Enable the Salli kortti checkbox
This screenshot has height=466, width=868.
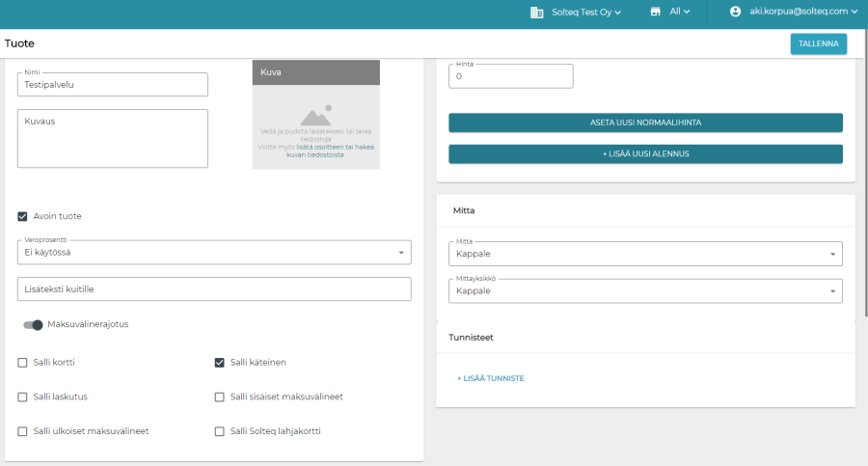point(22,363)
